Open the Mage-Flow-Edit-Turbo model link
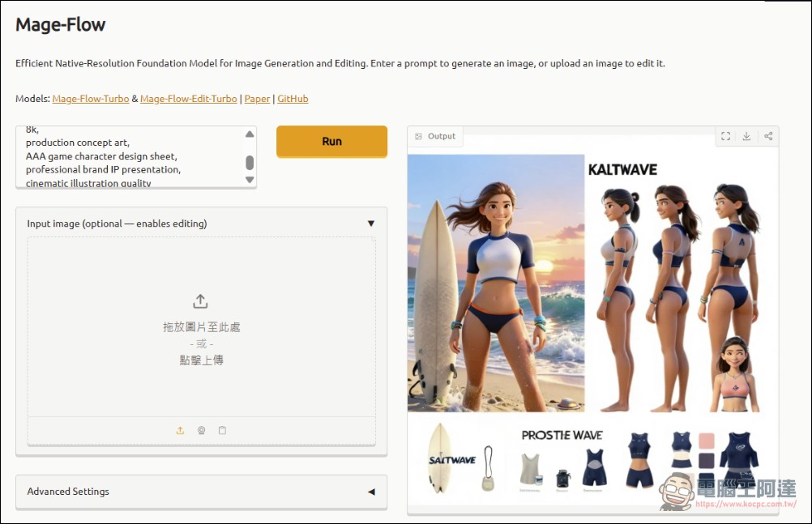 click(189, 98)
